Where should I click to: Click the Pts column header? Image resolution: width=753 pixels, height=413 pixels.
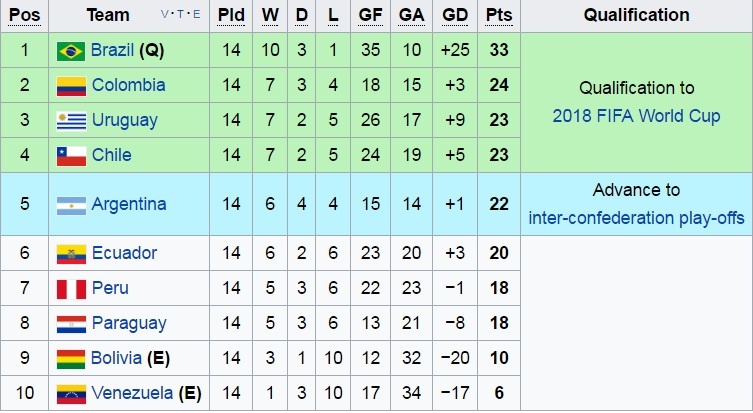click(x=497, y=15)
